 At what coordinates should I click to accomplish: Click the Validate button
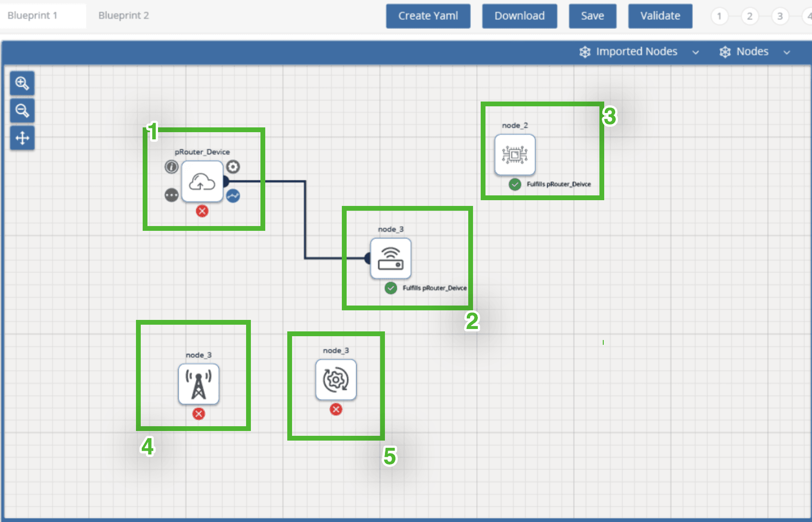pos(660,16)
